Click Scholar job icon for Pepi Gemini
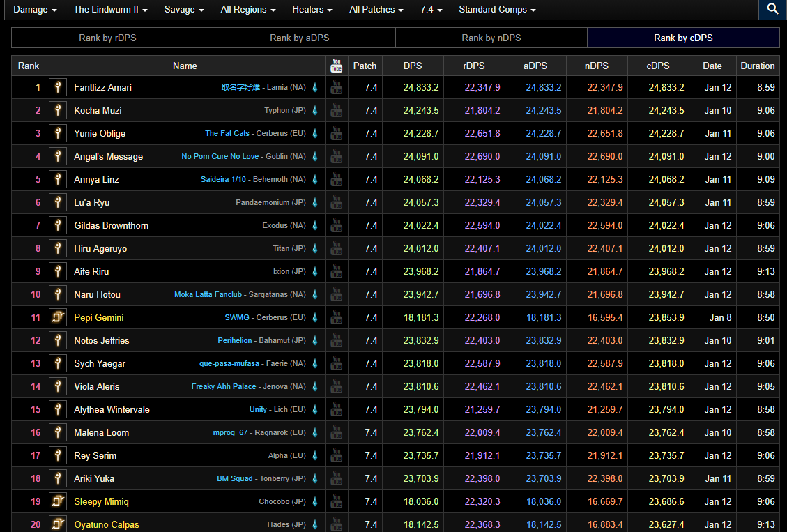The image size is (787, 532). [x=58, y=317]
